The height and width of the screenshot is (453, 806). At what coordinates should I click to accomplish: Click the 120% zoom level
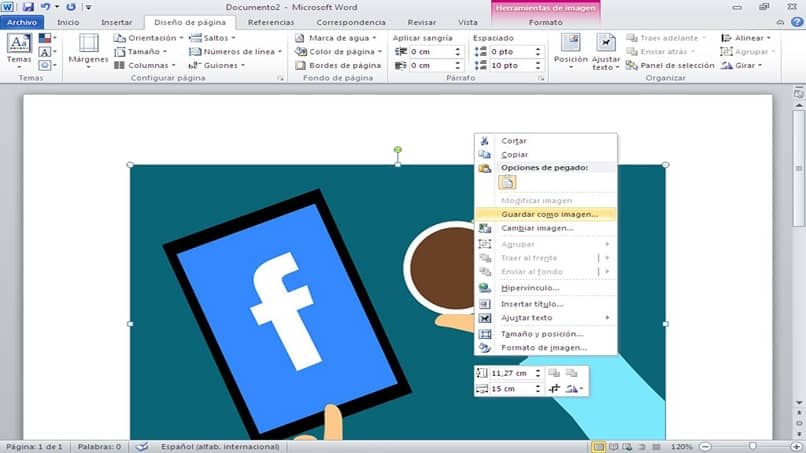click(x=682, y=447)
